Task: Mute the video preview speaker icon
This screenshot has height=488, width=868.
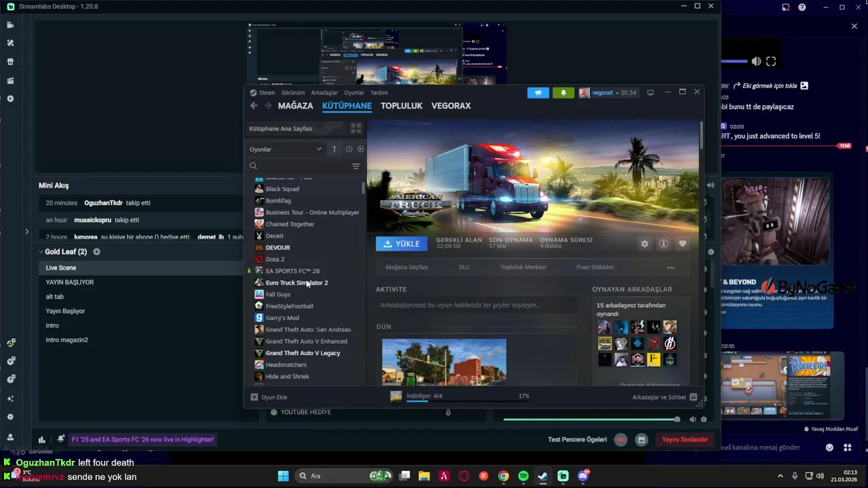Action: [x=756, y=62]
